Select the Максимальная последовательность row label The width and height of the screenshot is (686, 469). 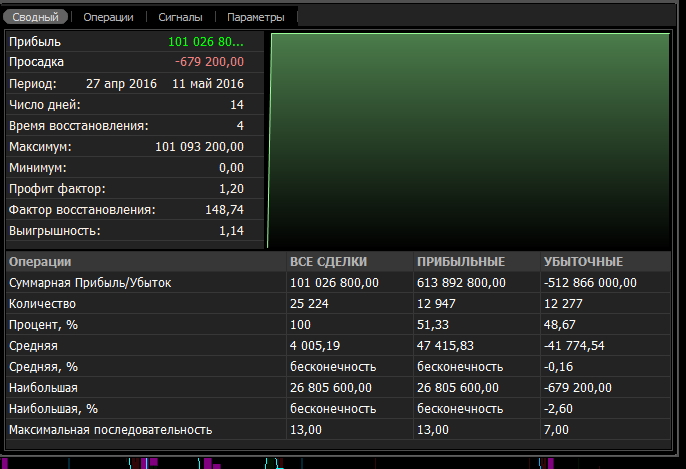click(x=110, y=430)
